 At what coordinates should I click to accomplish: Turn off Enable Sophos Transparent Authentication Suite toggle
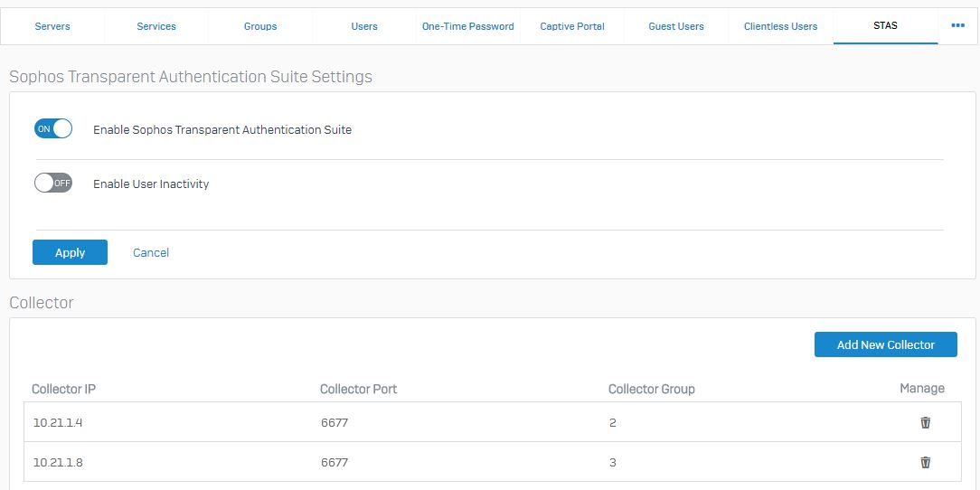pos(53,128)
